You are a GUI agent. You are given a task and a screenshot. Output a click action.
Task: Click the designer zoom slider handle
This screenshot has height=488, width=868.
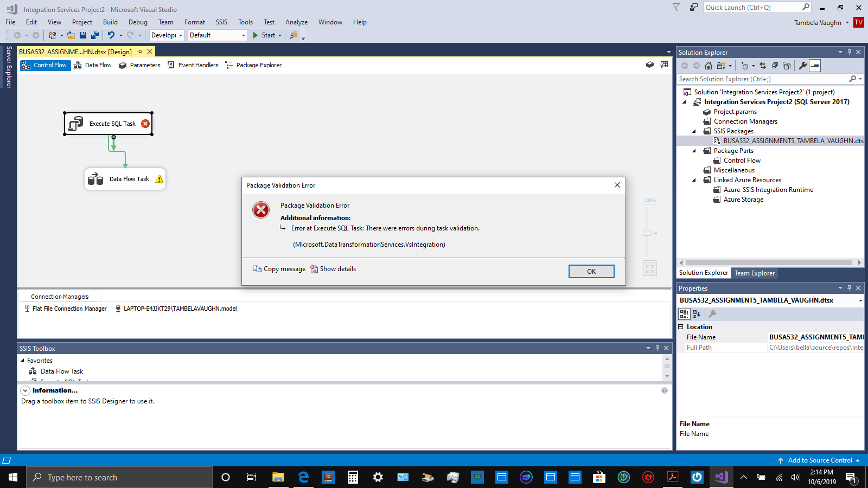[x=648, y=233]
